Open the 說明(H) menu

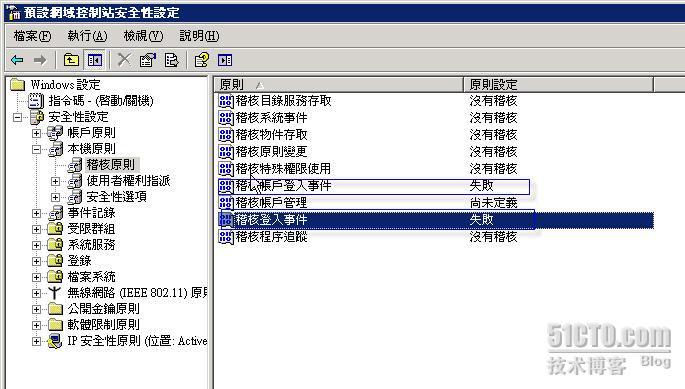tap(199, 36)
